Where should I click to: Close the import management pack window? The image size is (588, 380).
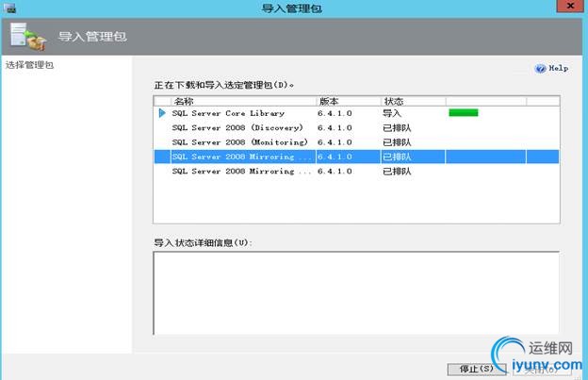click(x=570, y=6)
